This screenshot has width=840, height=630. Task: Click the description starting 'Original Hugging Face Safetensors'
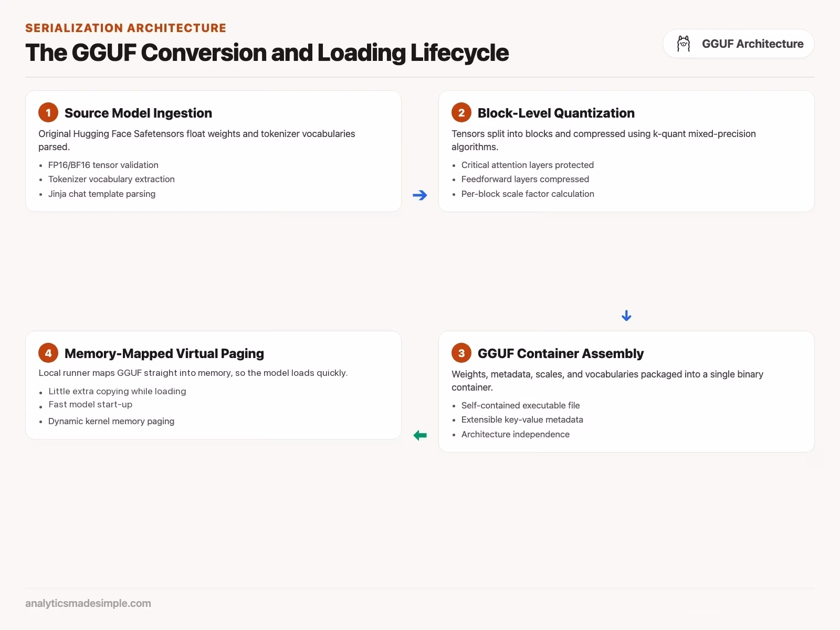[x=197, y=140]
